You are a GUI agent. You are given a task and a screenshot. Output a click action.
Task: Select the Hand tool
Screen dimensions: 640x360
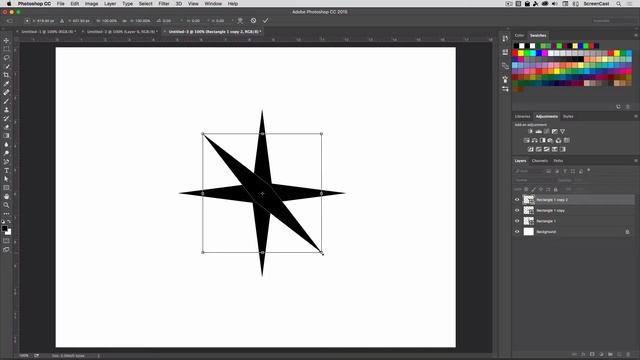pyautogui.click(x=6, y=196)
